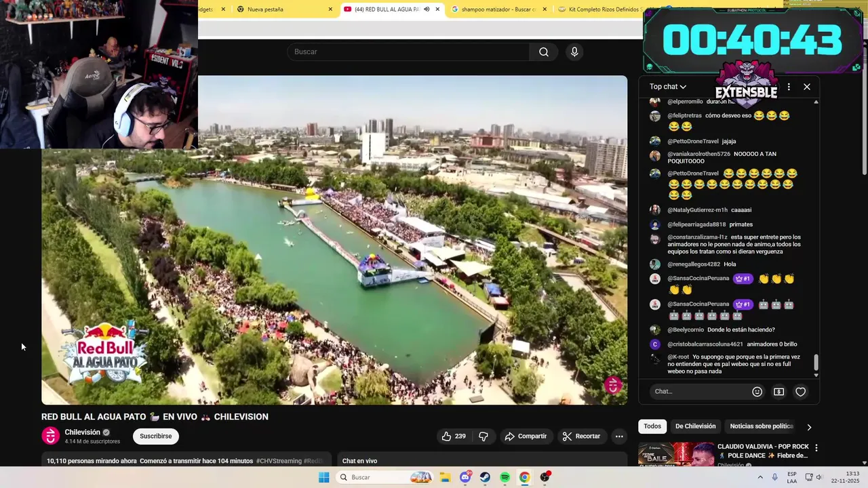Click the Compartir button
The image size is (868, 488).
tap(526, 436)
